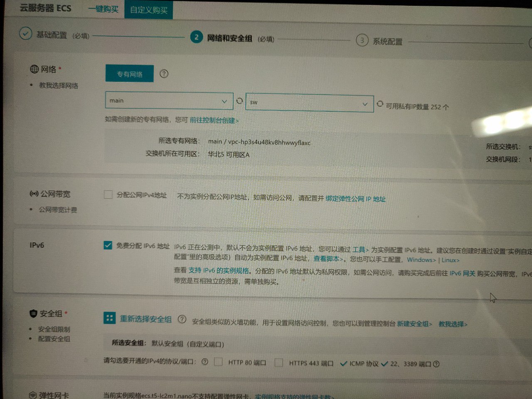Screen dimensions: 532x399
Task: Tick the HTTPS 443 端口 checkbox
Action: tap(278, 362)
